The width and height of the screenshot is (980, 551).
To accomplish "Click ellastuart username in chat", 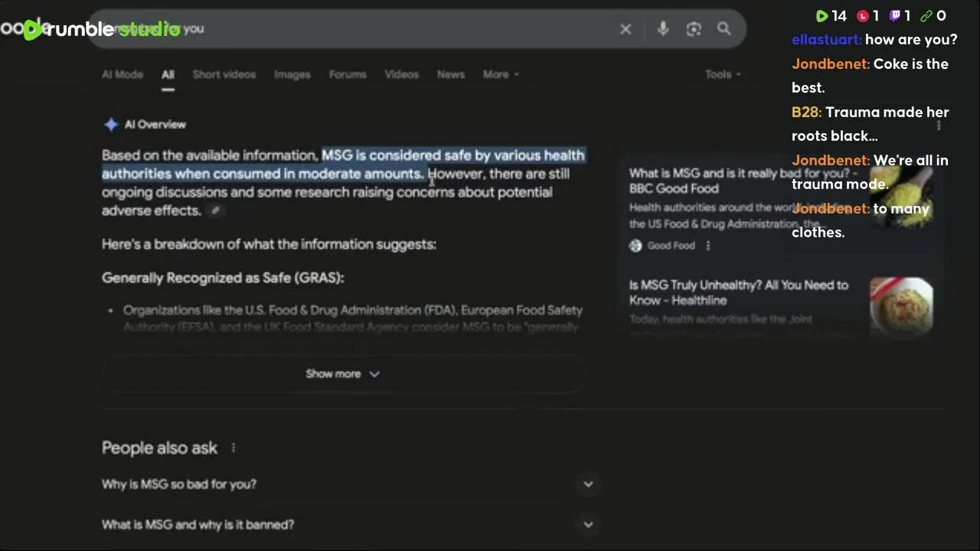I will coord(827,40).
